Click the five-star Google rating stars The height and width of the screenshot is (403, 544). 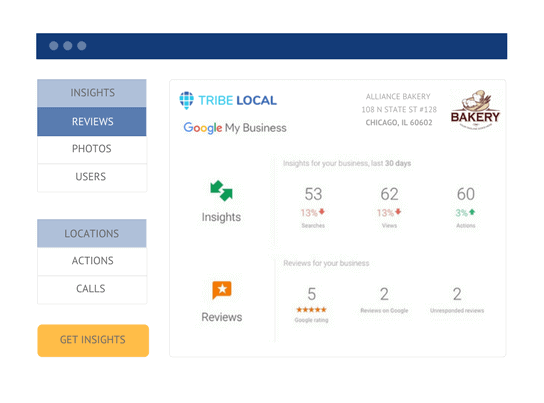click(x=311, y=310)
